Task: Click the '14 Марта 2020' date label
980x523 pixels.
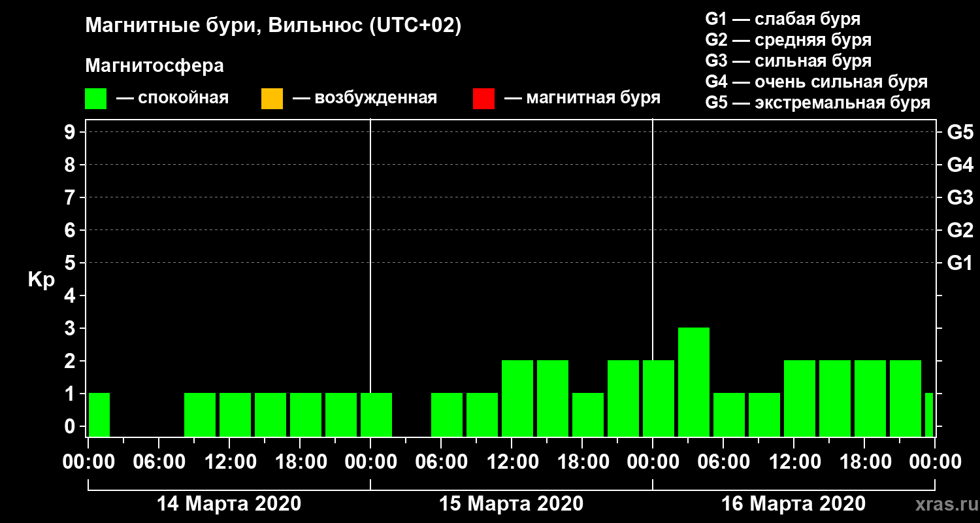Action: click(x=229, y=504)
